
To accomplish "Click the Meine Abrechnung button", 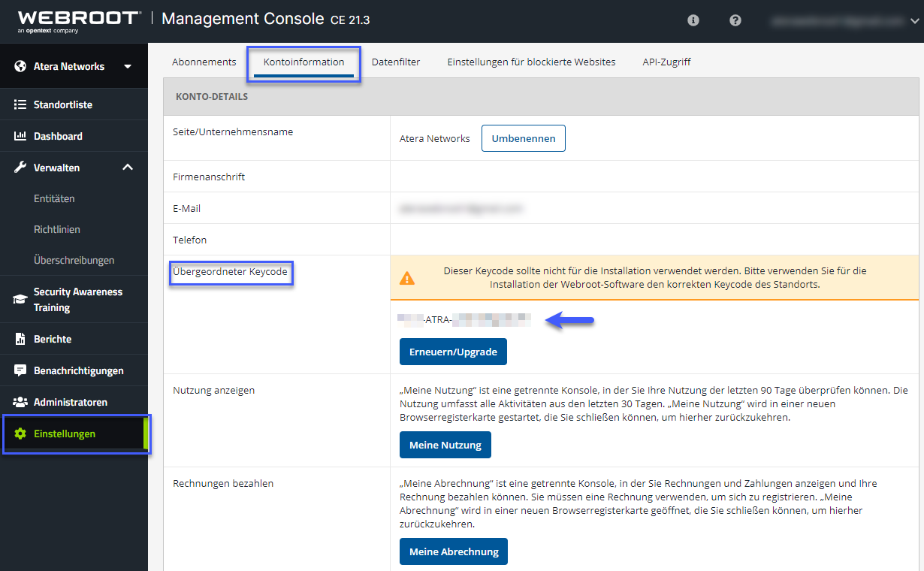I will [x=454, y=551].
